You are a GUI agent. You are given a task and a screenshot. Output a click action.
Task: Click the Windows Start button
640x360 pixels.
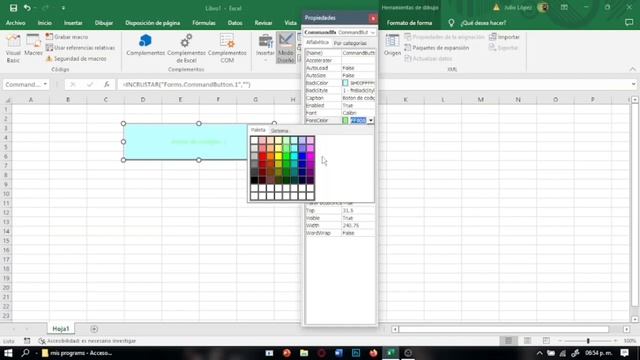pos(8,353)
